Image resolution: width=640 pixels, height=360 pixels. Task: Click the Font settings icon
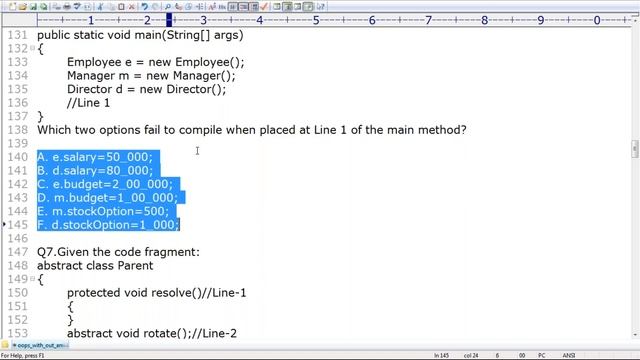[211, 7]
